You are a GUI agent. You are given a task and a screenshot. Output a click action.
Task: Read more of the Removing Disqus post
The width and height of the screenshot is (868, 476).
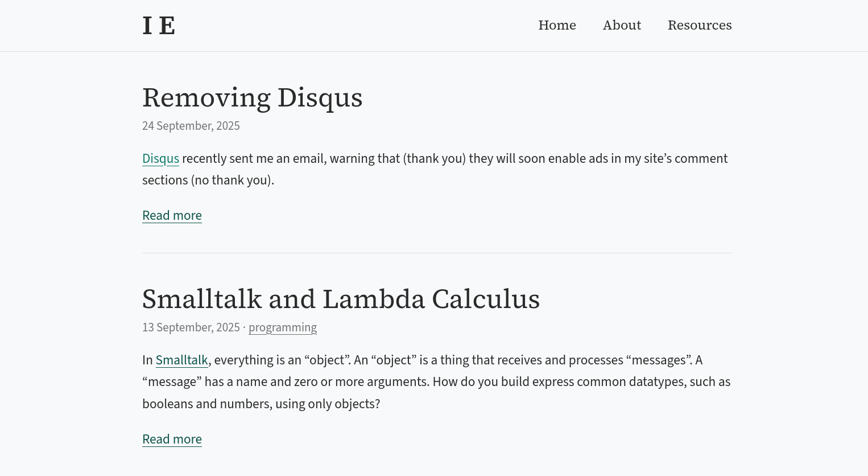pos(172,216)
